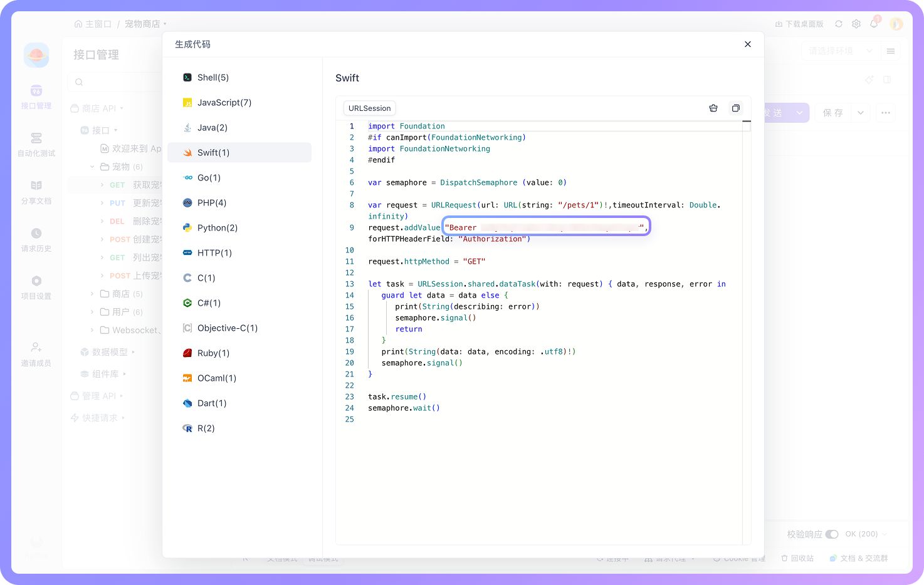The image size is (924, 585).
Task: Expand the 组件库 section
Action: coord(103,374)
